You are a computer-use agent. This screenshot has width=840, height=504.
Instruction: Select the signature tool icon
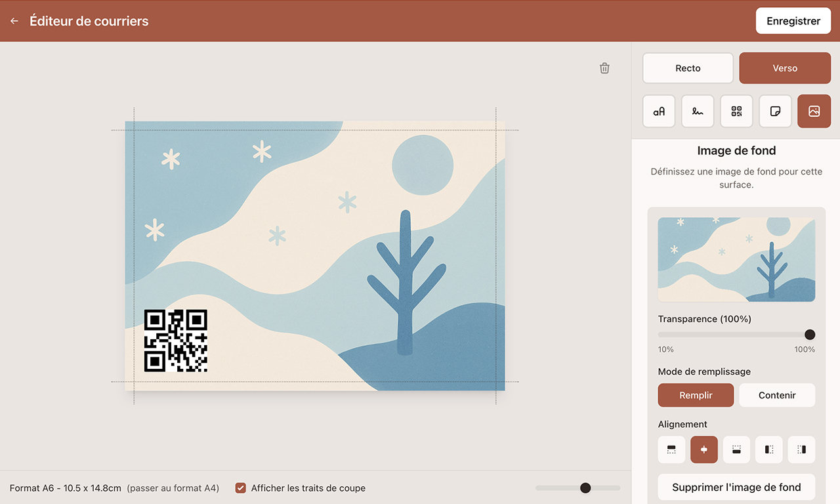pyautogui.click(x=698, y=112)
